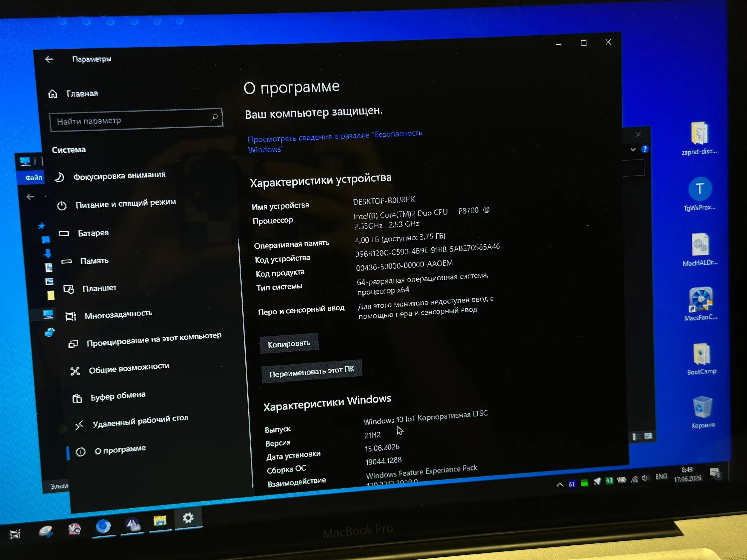The width and height of the screenshot is (747, 560).
Task: Open the Общие возможности section
Action: pyautogui.click(x=120, y=369)
